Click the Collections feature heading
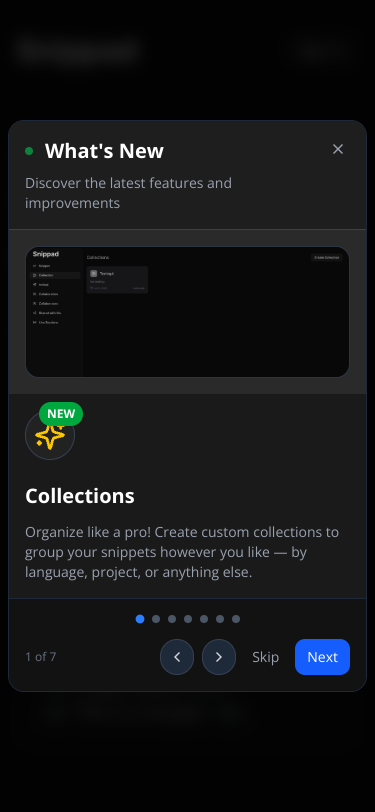The height and width of the screenshot is (812, 375). pos(80,496)
